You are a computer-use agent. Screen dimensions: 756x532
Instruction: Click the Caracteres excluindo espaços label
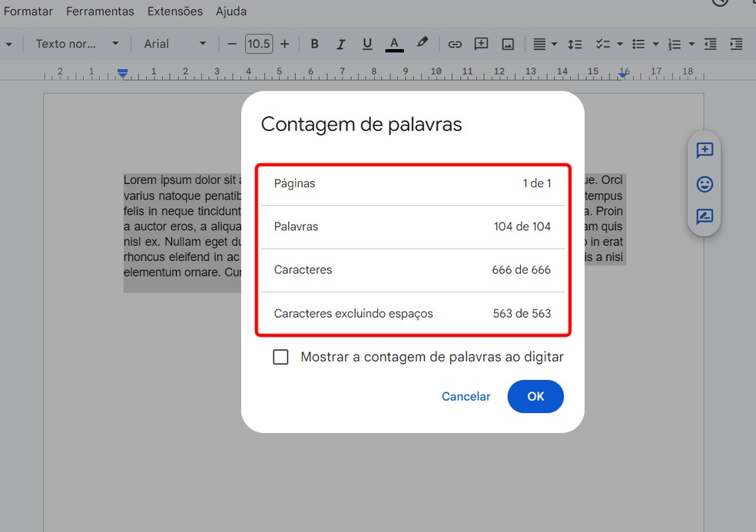pyautogui.click(x=353, y=314)
